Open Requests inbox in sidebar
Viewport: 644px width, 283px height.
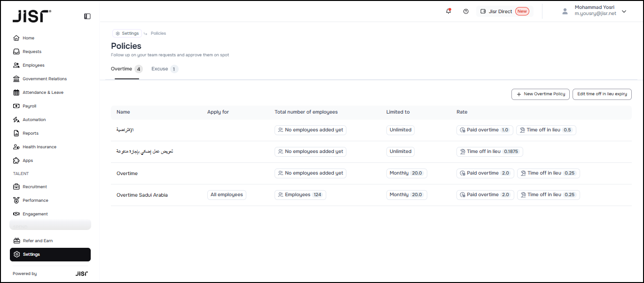[x=31, y=52]
